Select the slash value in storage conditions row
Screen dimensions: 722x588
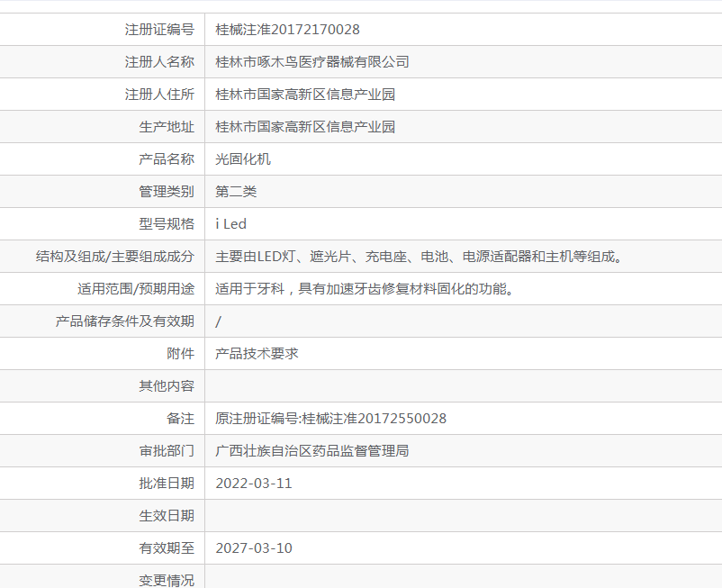pos(218,321)
